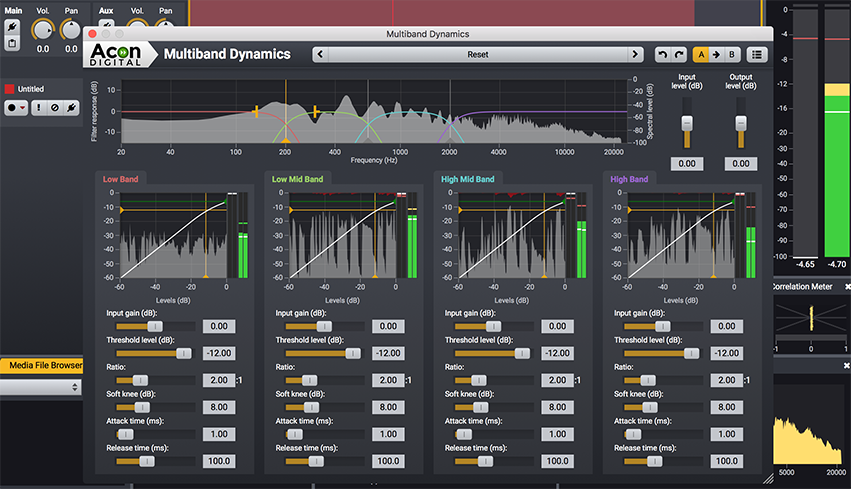Open the plugin menu list icon
This screenshot has height=489, width=851.
pyautogui.click(x=758, y=55)
